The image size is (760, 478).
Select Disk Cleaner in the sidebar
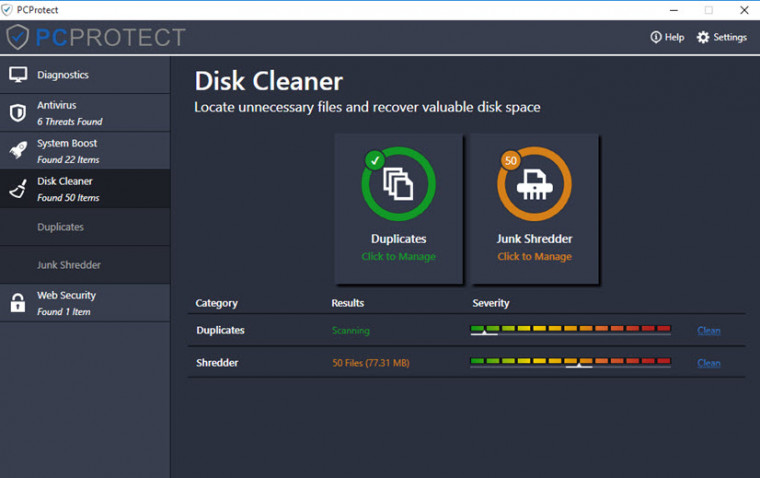(85, 189)
